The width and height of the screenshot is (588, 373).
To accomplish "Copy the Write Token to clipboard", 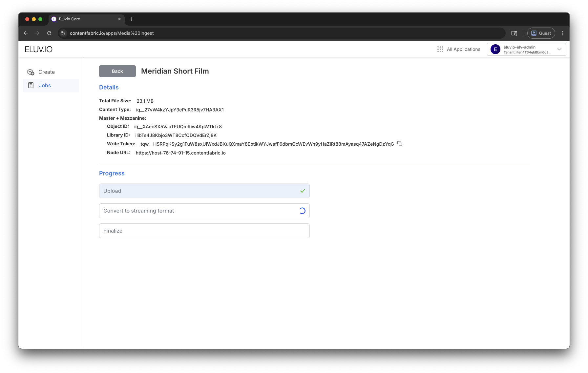I will pos(400,144).
